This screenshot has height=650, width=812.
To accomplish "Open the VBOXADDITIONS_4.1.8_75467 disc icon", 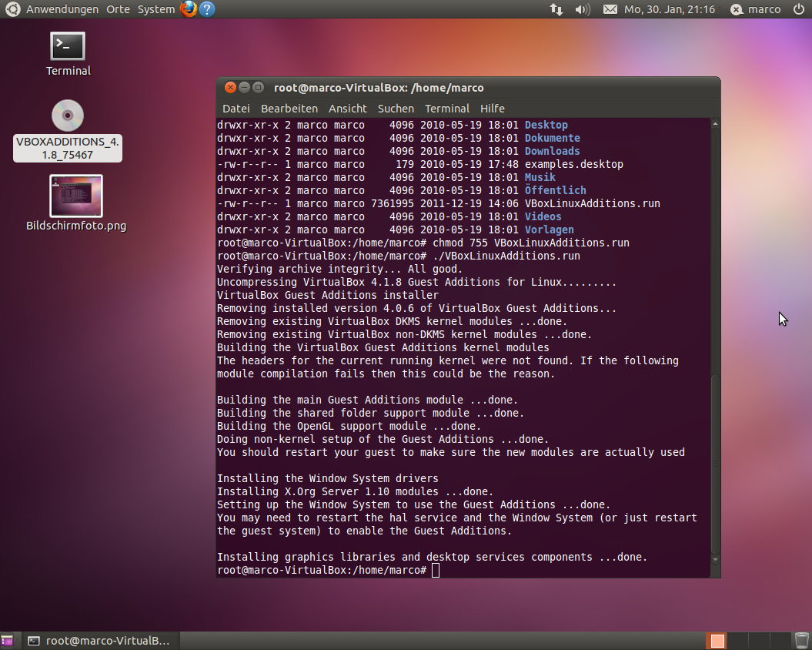I will pos(68,115).
